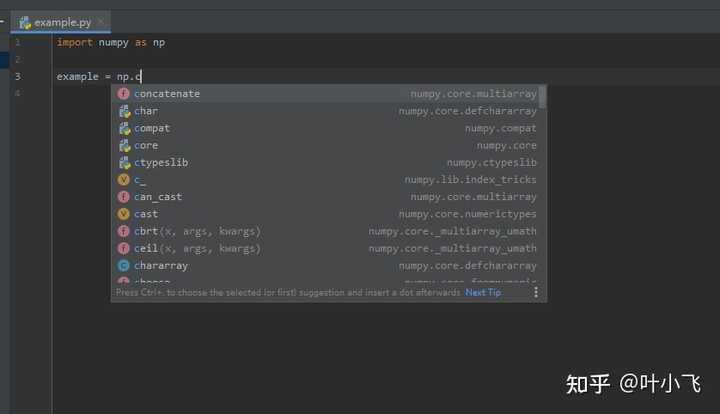Click the function icon beside concatenate
Screen dimensions: 720x414
click(x=124, y=94)
